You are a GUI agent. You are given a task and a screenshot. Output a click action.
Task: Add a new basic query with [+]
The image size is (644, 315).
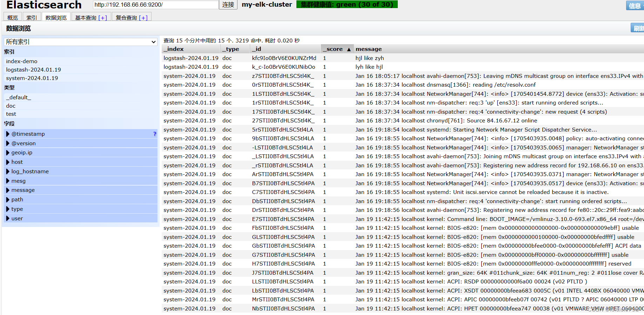(x=103, y=18)
